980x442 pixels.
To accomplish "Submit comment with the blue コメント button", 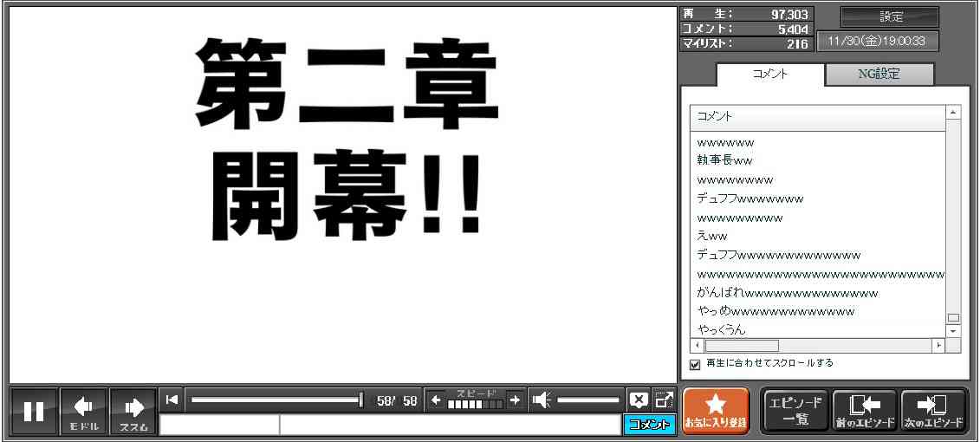I will tap(649, 425).
